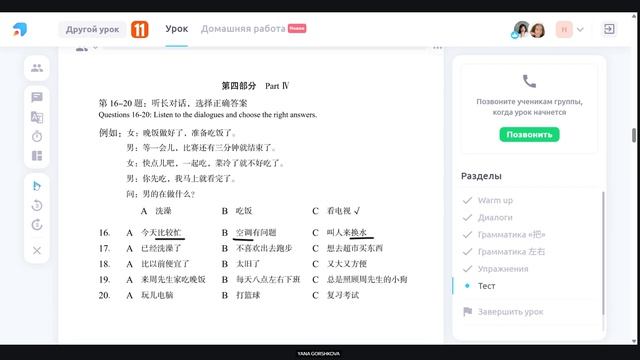Click the main page vertical scrollbar thumb
Viewport: 640px width, 360px height.
coord(634,135)
